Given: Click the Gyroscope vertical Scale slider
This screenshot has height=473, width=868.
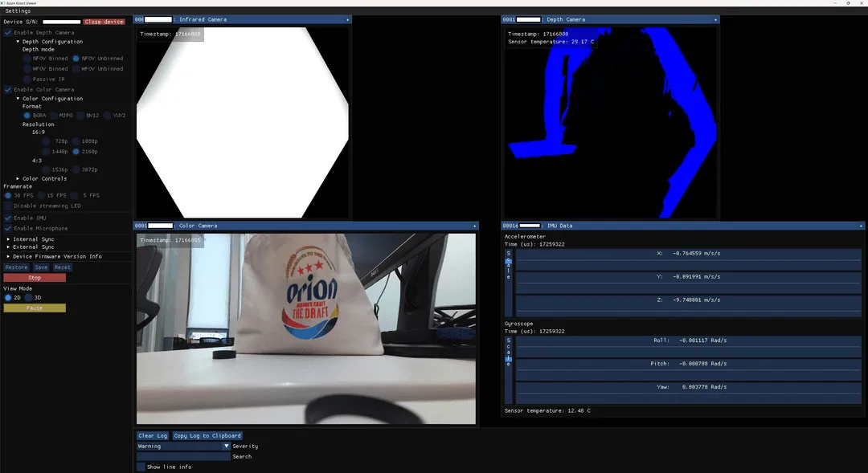Looking at the screenshot, I should 508,370.
